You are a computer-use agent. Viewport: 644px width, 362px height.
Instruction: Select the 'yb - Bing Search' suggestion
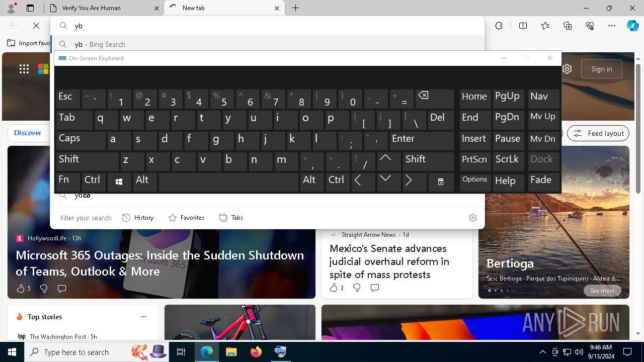click(267, 44)
